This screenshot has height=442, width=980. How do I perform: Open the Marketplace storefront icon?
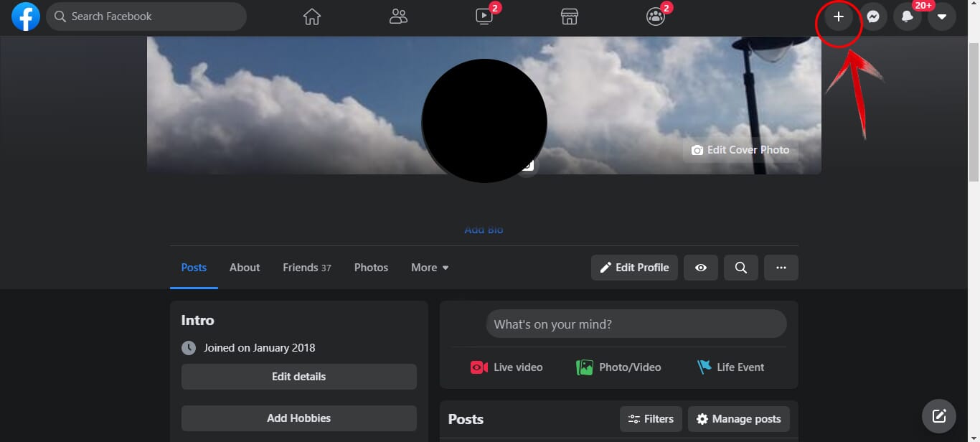pos(570,17)
